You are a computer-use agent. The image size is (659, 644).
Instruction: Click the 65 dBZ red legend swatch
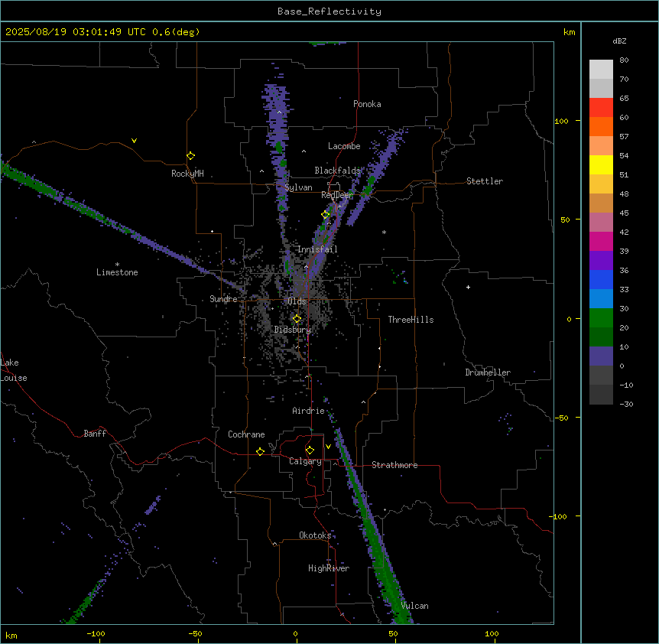click(x=601, y=108)
